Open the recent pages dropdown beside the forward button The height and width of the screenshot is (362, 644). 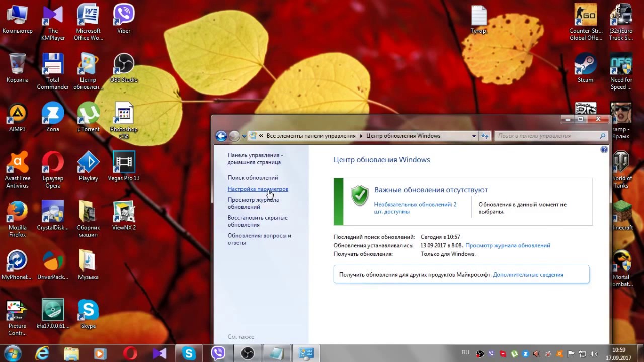[x=244, y=136]
